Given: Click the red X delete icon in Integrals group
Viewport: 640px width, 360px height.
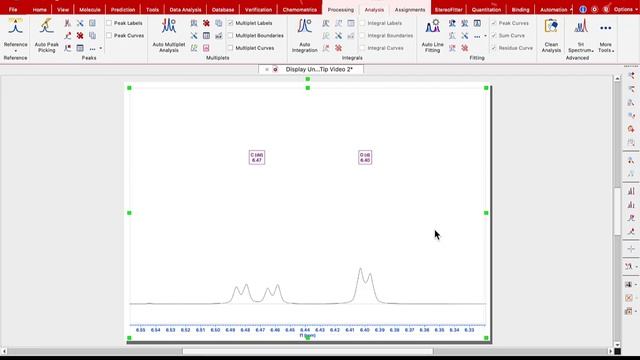Looking at the screenshot, I should (338, 48).
